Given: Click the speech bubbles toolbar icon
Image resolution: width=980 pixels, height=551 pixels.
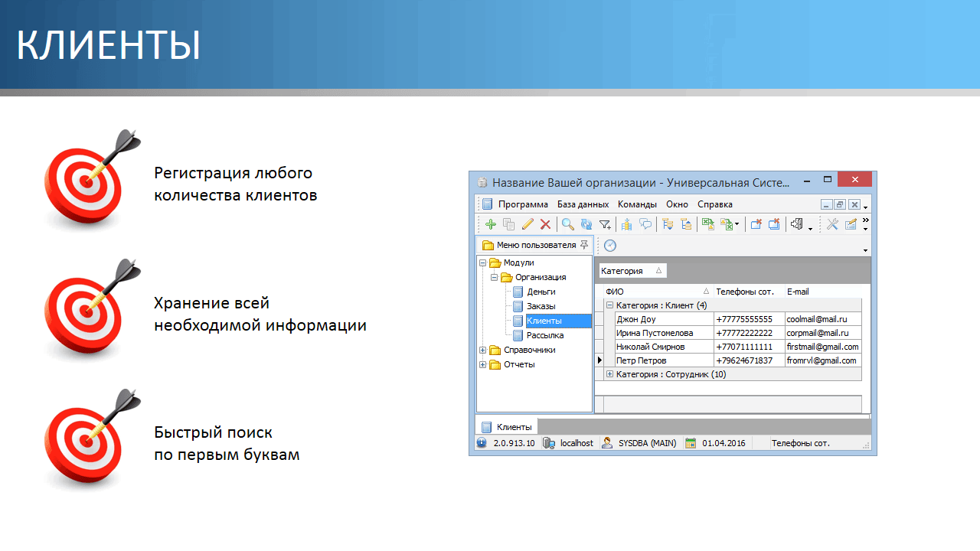Looking at the screenshot, I should point(646,224).
